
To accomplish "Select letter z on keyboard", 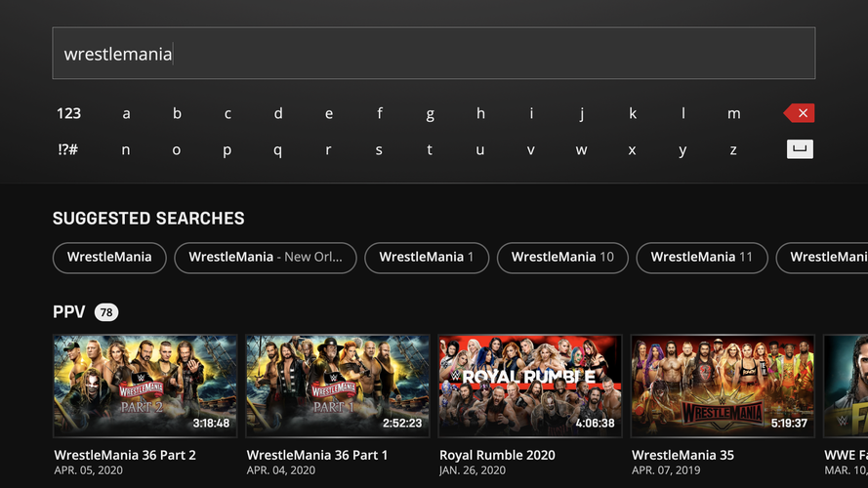I will (x=733, y=150).
